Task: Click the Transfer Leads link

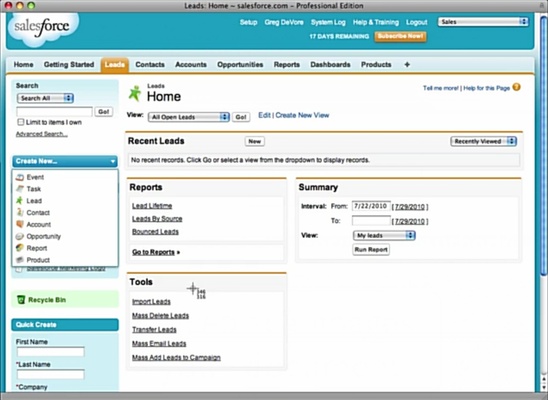Action: click(x=154, y=329)
